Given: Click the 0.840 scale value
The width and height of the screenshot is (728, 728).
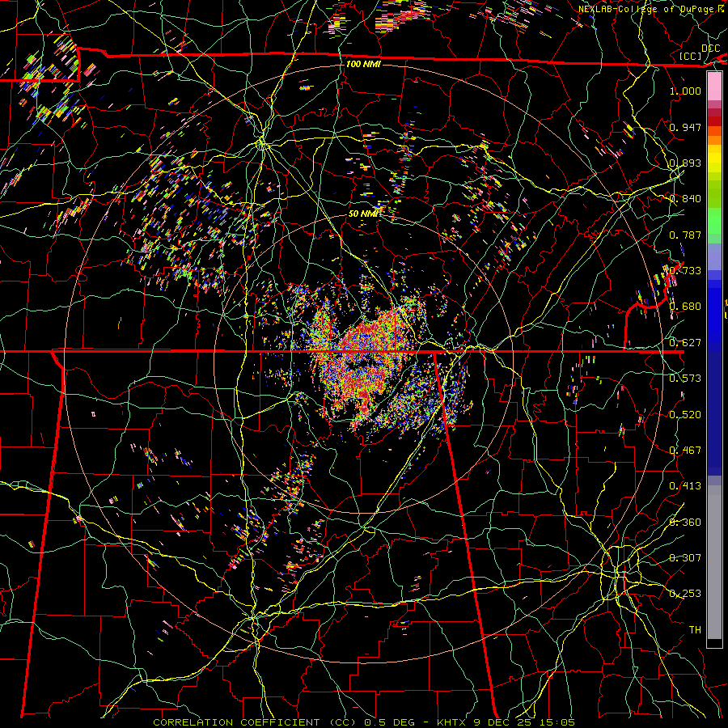Looking at the screenshot, I should [x=685, y=199].
